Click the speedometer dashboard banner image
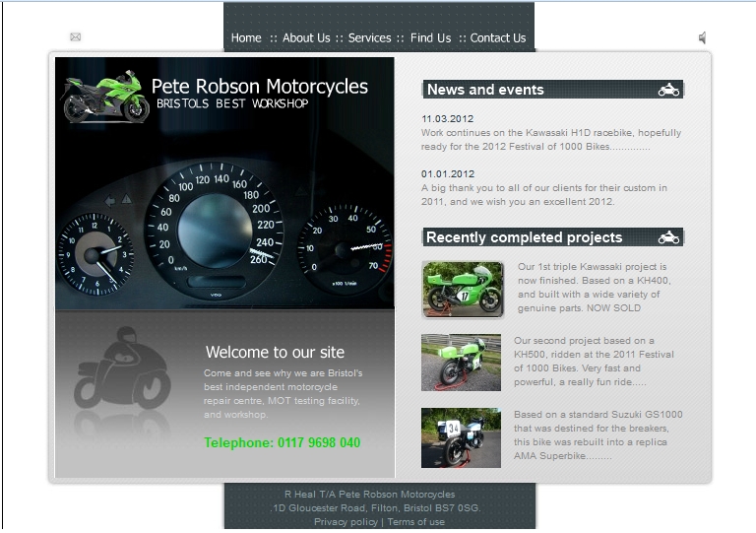756x533 pixels. (x=224, y=183)
